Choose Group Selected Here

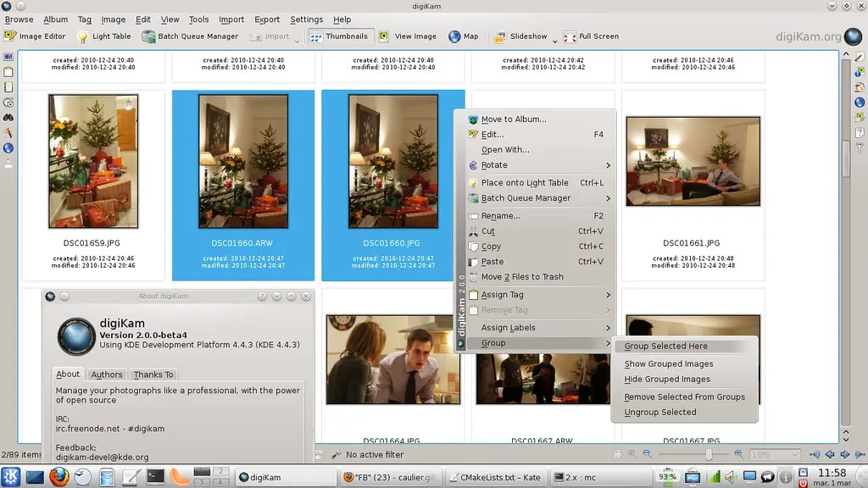coord(665,346)
